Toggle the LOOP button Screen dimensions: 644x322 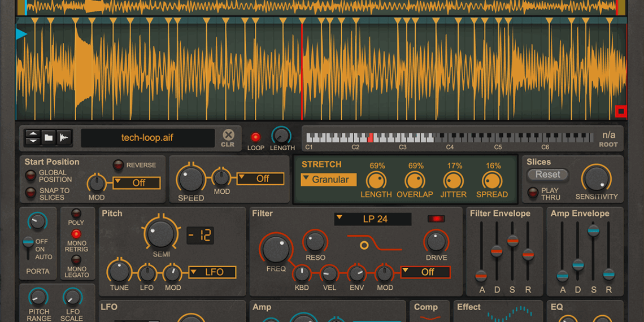(255, 137)
